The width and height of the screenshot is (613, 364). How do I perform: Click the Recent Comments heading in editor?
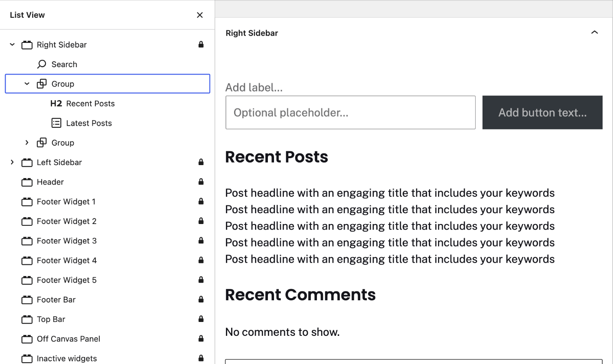pyautogui.click(x=300, y=295)
